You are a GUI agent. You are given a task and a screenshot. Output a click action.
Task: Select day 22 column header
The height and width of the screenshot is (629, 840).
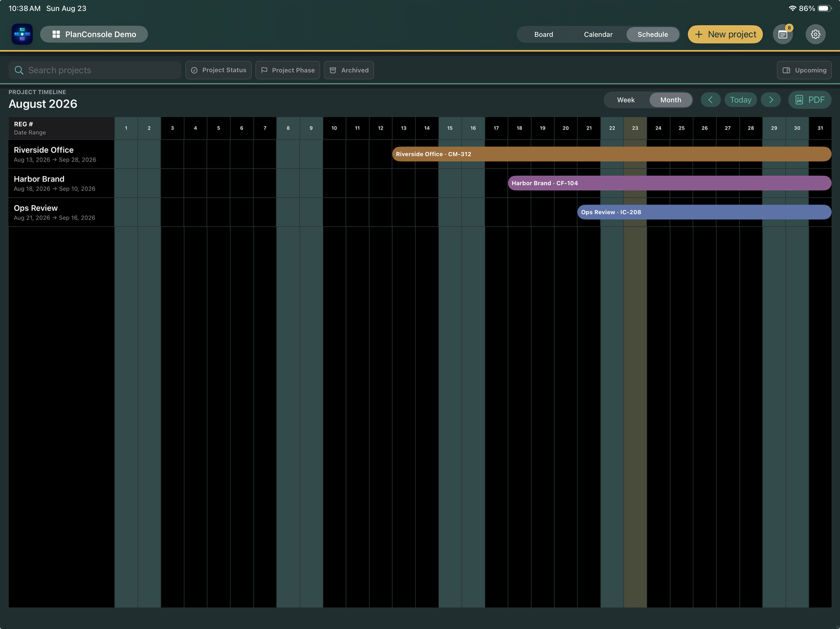point(612,128)
